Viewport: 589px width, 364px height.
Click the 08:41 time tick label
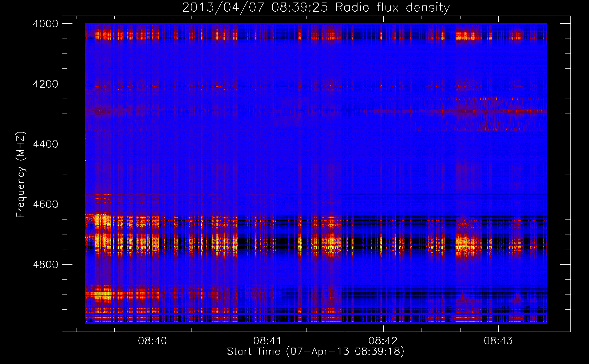point(268,341)
